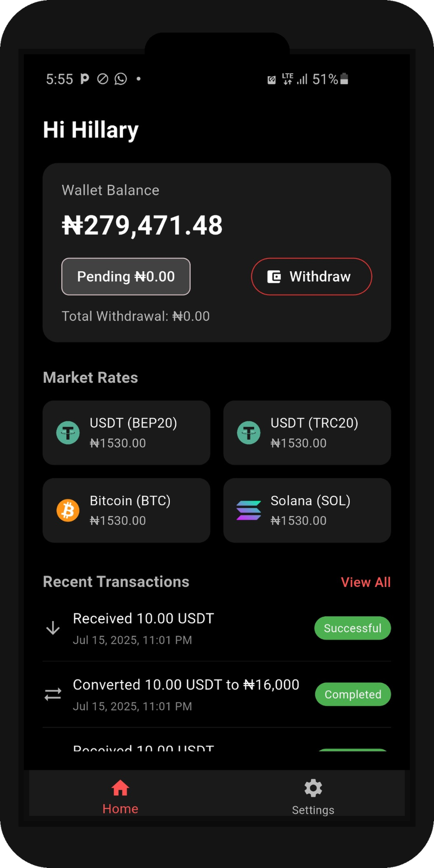Tap the green Completed status badge
This screenshot has width=434, height=868.
353,694
